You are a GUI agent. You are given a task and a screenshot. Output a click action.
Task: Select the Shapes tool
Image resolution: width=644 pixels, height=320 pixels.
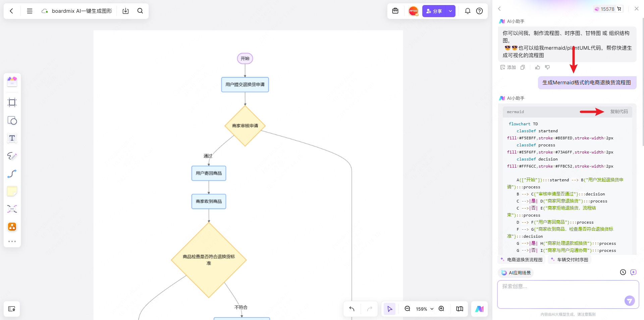pyautogui.click(x=12, y=120)
